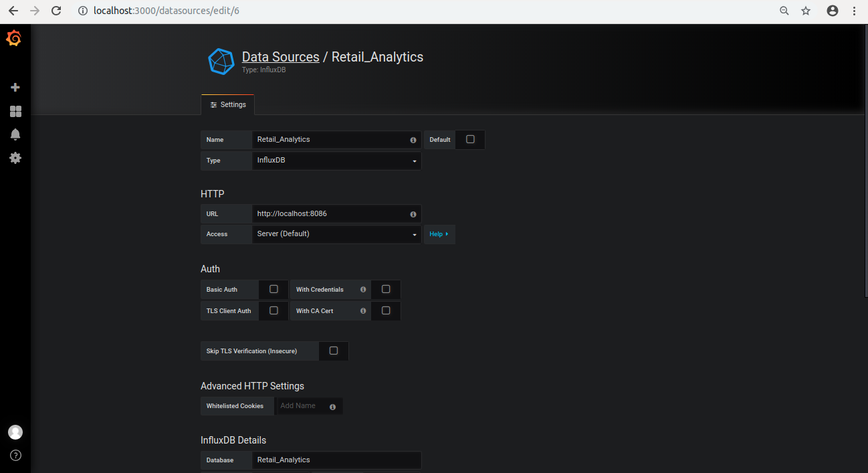Open Chrome three-dot menu
Screen dimensions: 868x473
tap(854, 11)
